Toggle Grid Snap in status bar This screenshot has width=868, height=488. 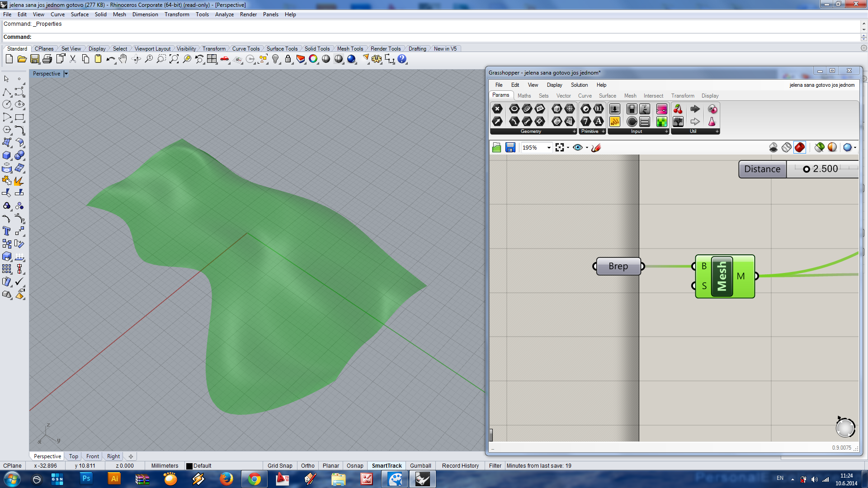280,466
